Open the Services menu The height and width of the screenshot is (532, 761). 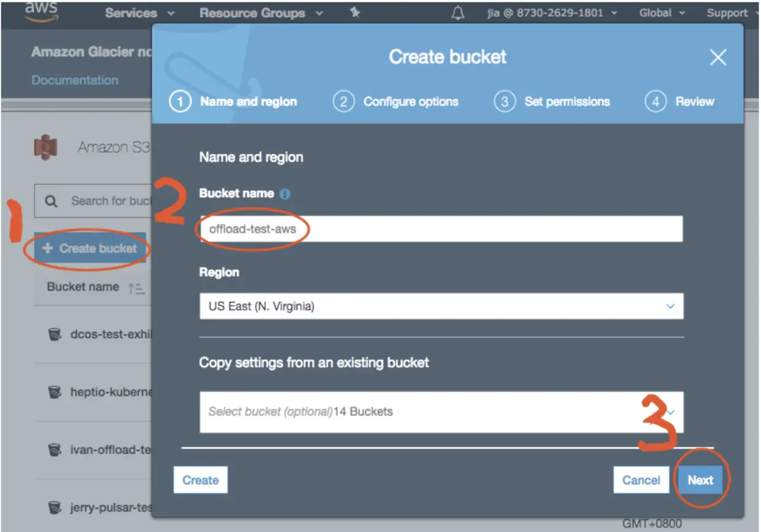point(140,13)
